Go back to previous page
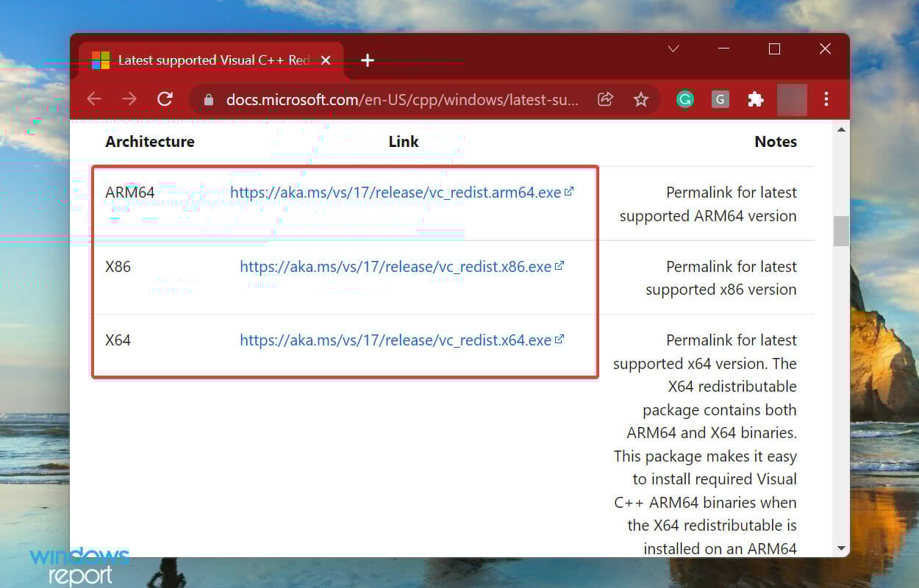This screenshot has height=588, width=919. pos(93,99)
